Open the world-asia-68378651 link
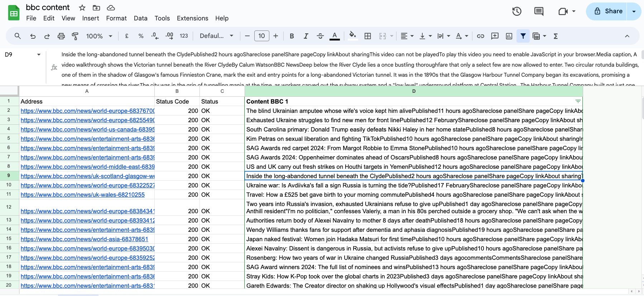The height and width of the screenshot is (296, 644). [x=85, y=239]
